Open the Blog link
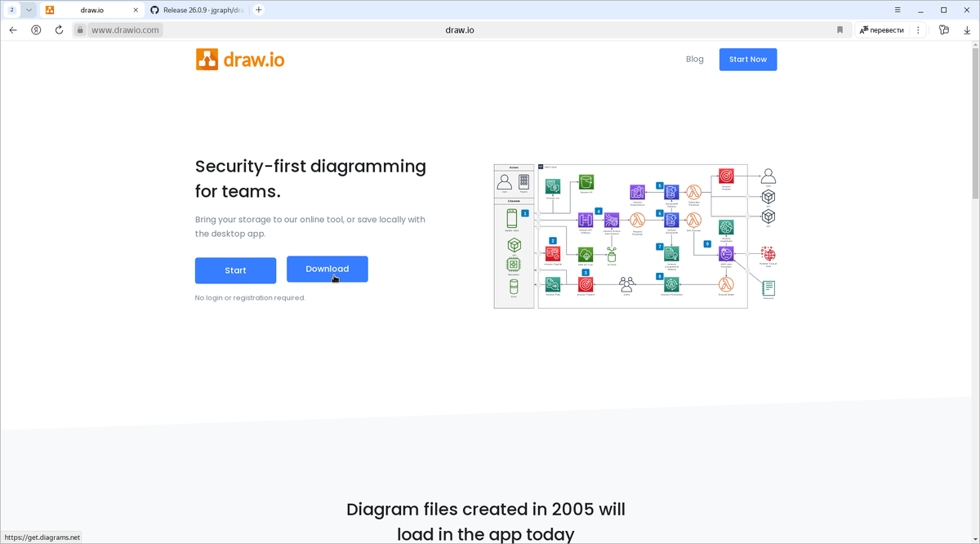 [695, 59]
